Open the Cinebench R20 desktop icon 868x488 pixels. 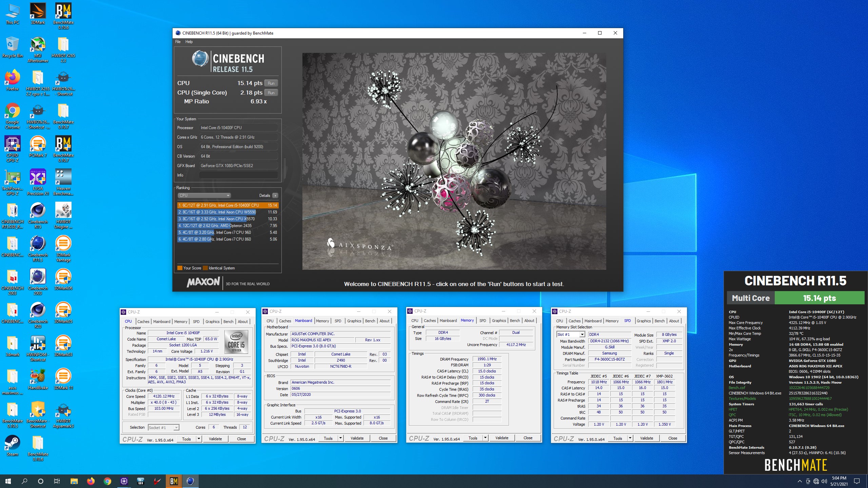tap(38, 315)
